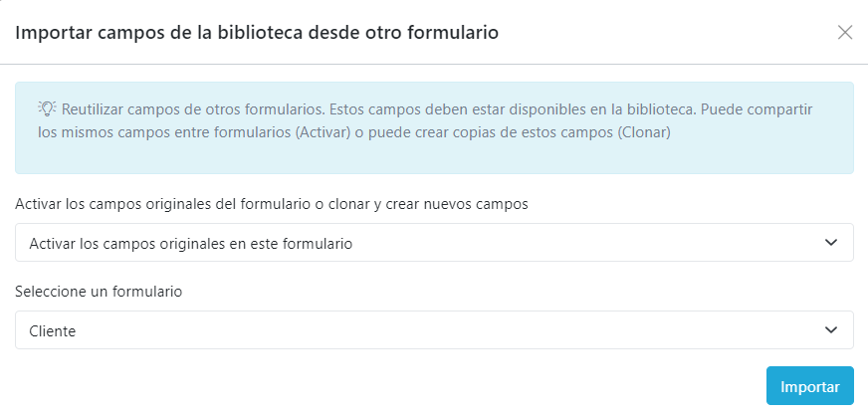The height and width of the screenshot is (417, 868).
Task: Click 'los mismos campos entre formularios' tip text
Action: (163, 132)
